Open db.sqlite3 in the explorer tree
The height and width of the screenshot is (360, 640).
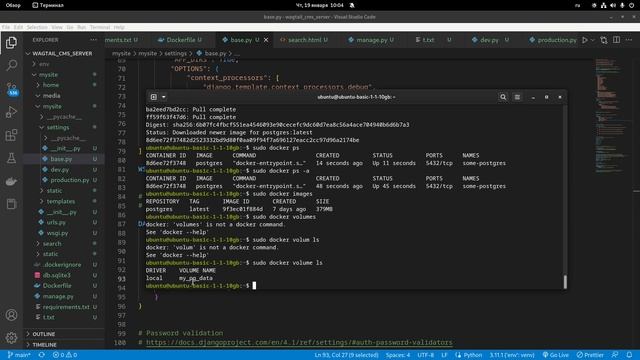pyautogui.click(x=56, y=275)
